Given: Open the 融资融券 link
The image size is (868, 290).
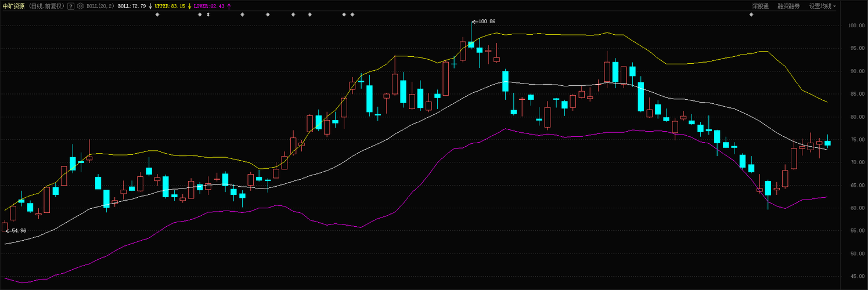Looking at the screenshot, I should [x=789, y=6].
